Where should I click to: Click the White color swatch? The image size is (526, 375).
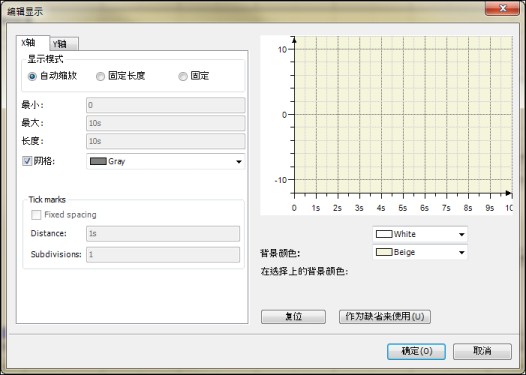click(x=384, y=234)
